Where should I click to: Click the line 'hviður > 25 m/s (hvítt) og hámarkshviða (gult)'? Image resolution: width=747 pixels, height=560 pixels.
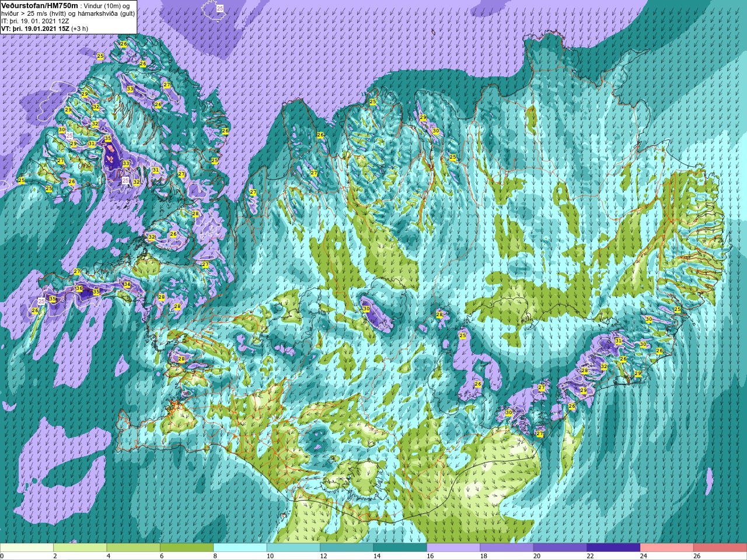pos(68,13)
